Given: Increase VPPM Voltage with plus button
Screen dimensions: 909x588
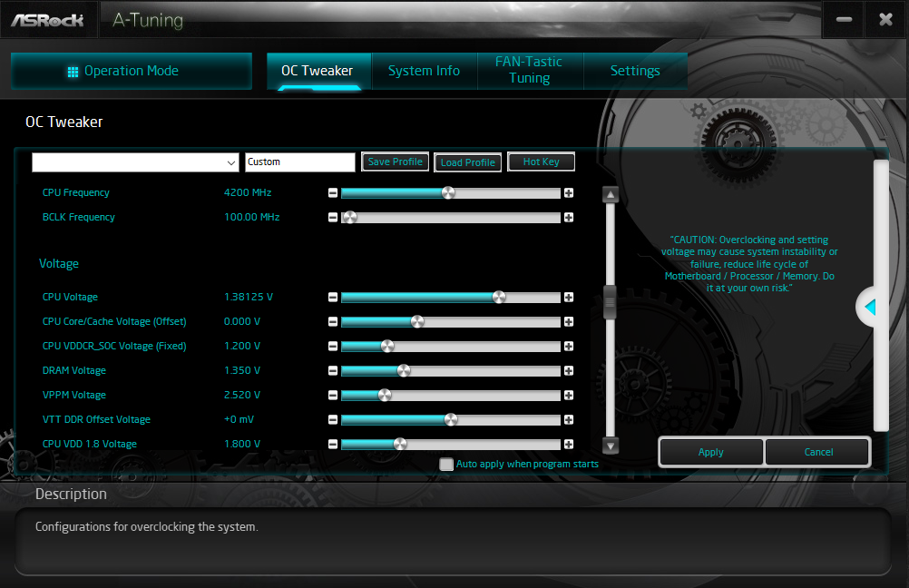Looking at the screenshot, I should pos(569,396).
